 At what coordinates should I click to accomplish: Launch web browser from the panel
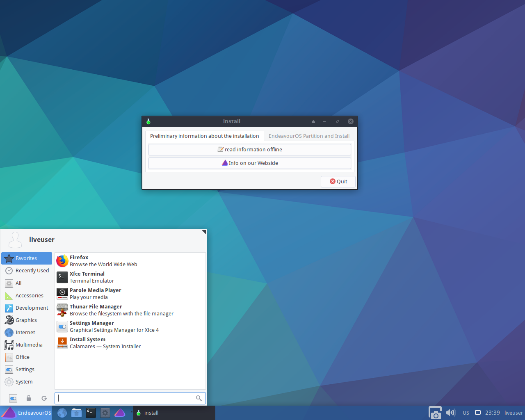click(x=62, y=413)
